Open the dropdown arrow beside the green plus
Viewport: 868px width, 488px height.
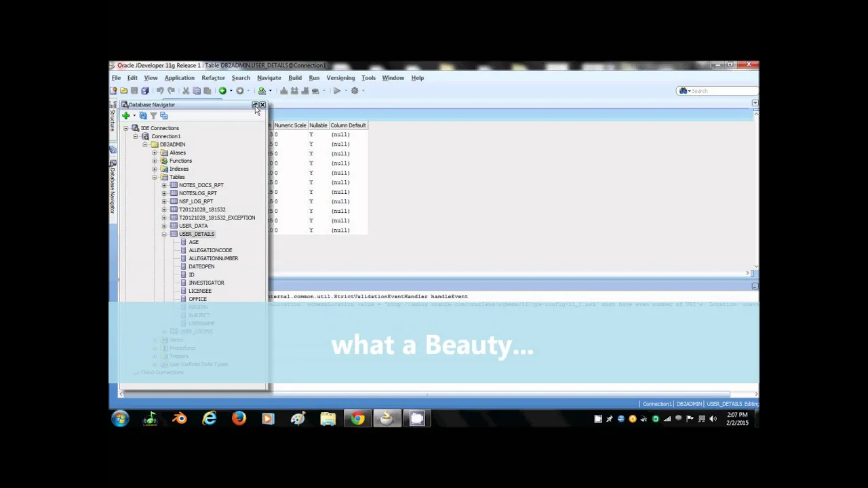pos(134,116)
